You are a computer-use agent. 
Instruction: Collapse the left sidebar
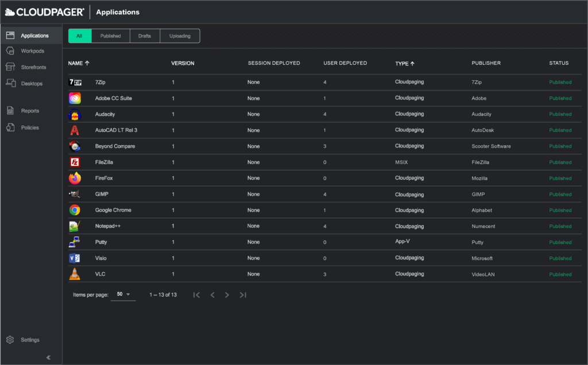click(48, 357)
